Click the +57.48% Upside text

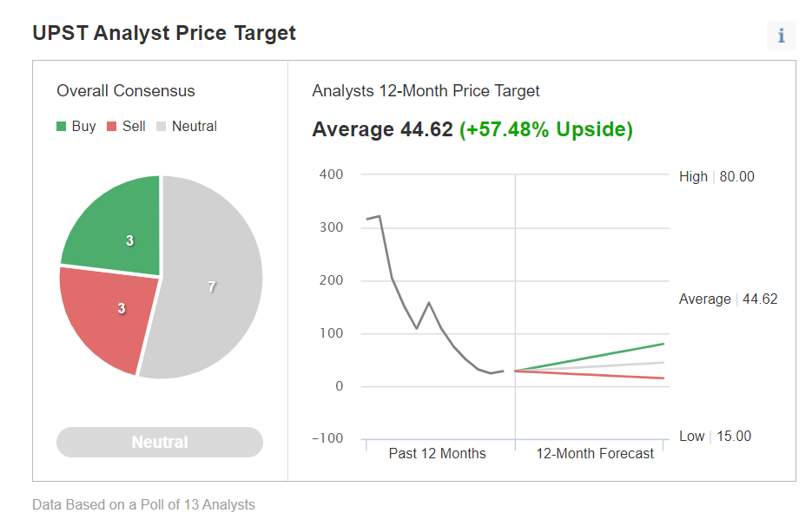[545, 129]
